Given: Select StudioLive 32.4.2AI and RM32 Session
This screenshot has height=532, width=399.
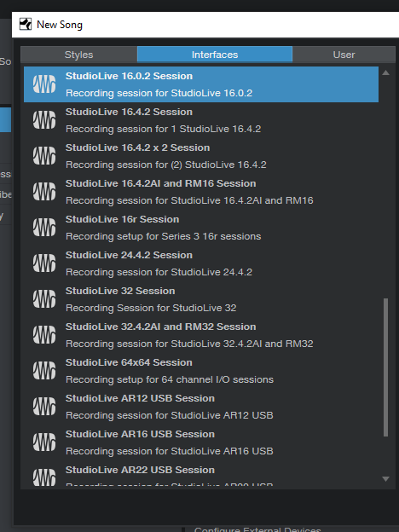Looking at the screenshot, I should point(201,335).
